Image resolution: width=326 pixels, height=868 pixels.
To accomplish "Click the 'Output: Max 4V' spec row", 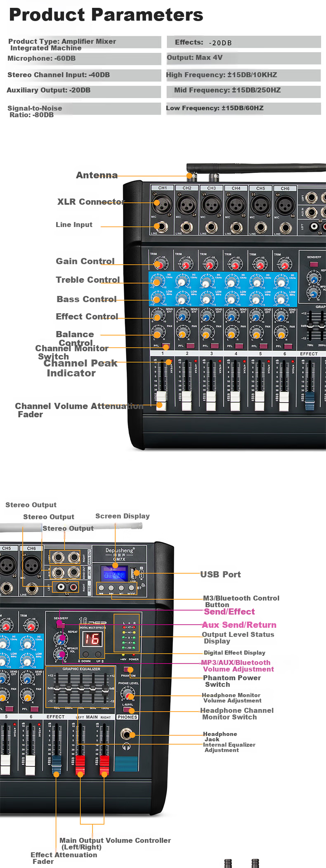I will click(243, 58).
